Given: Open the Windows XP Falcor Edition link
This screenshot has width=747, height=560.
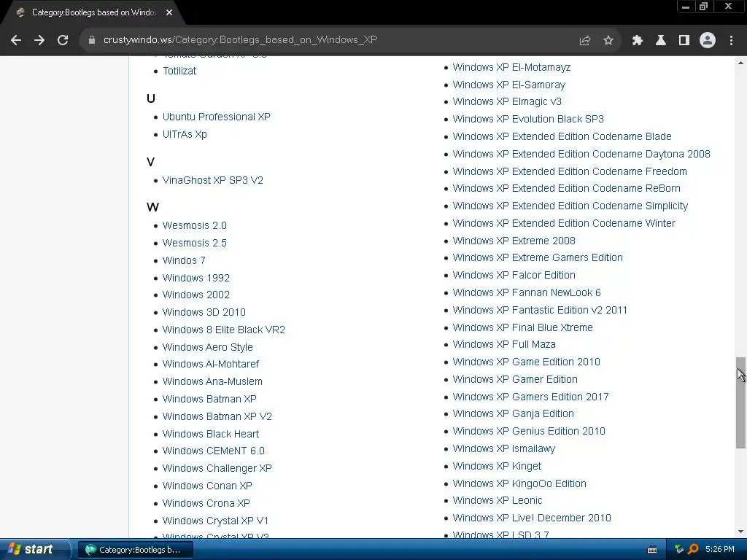Looking at the screenshot, I should coord(514,275).
